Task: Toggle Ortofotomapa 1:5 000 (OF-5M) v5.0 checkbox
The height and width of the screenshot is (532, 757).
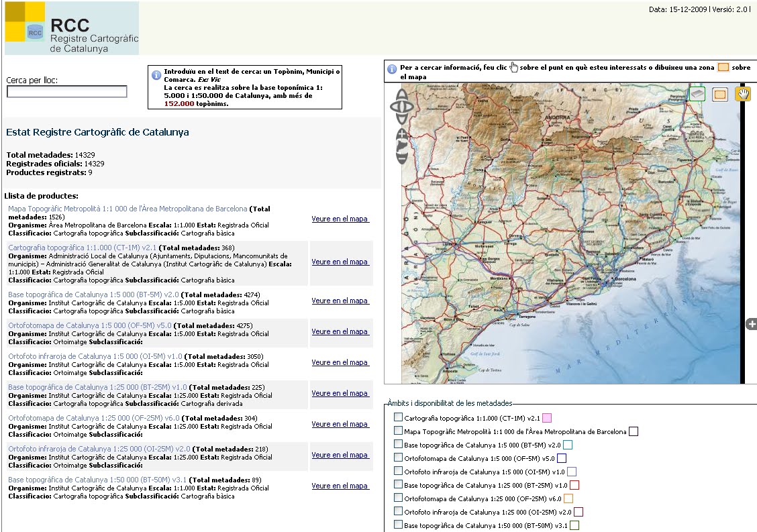Action: (398, 457)
